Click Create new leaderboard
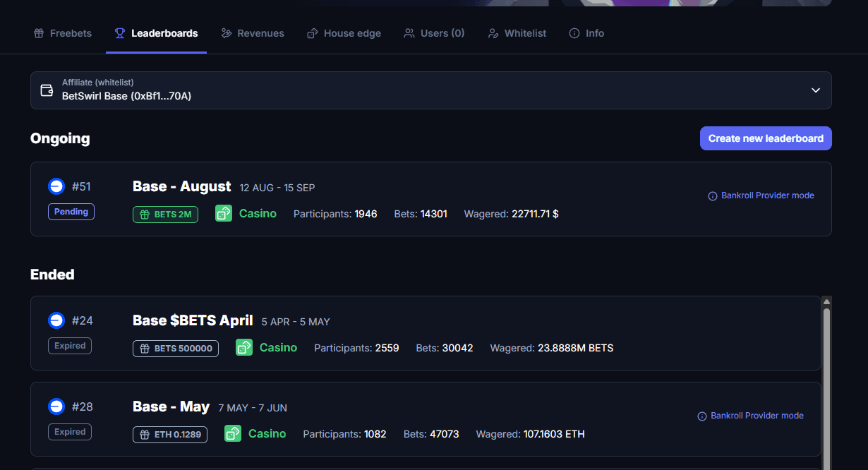This screenshot has width=868, height=470. [765, 138]
